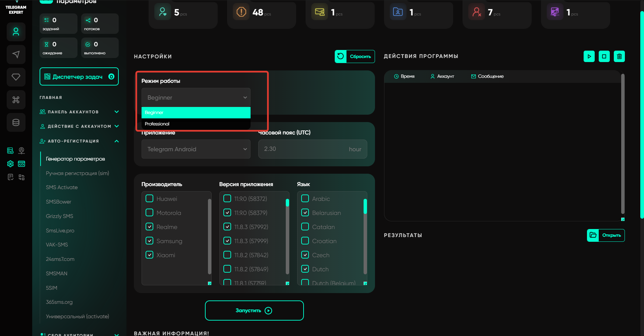Open the diamond icon section in sidebar
The height and width of the screenshot is (336, 644).
16,77
